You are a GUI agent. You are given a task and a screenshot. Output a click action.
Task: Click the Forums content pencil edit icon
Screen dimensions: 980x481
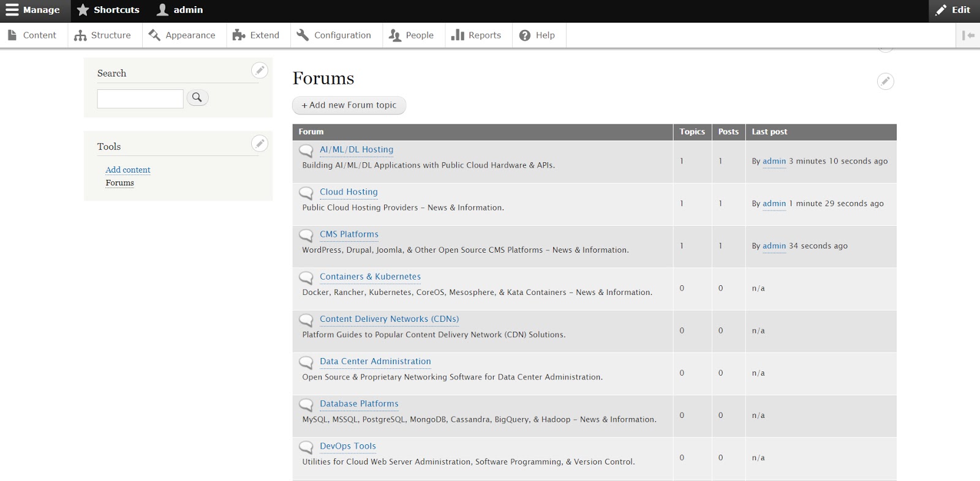click(x=885, y=81)
